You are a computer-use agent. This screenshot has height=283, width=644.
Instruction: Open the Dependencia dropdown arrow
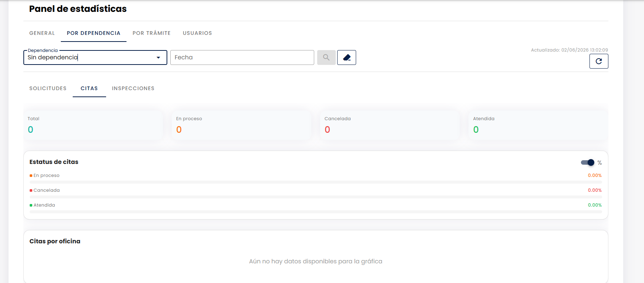[158, 57]
